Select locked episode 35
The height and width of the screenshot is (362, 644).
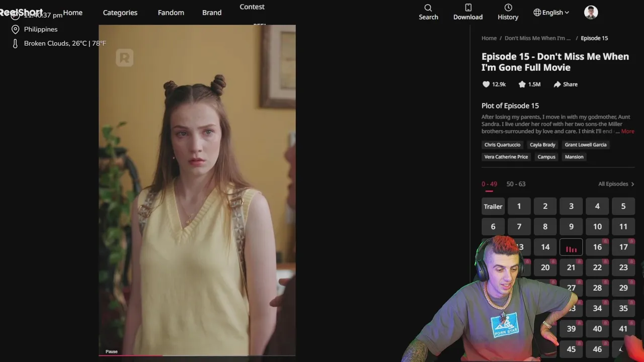(623, 308)
